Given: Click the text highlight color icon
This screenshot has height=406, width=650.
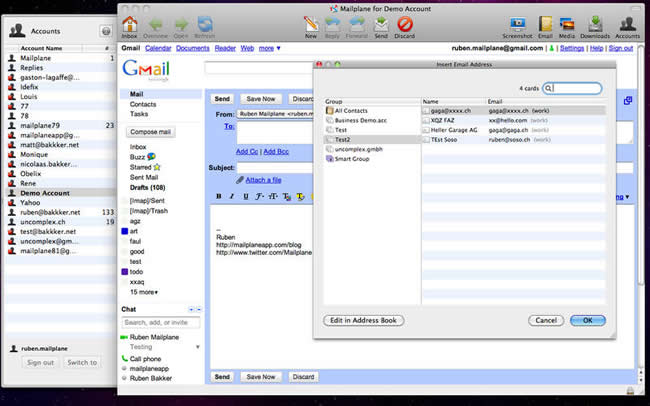Looking at the screenshot, I should coord(300,196).
